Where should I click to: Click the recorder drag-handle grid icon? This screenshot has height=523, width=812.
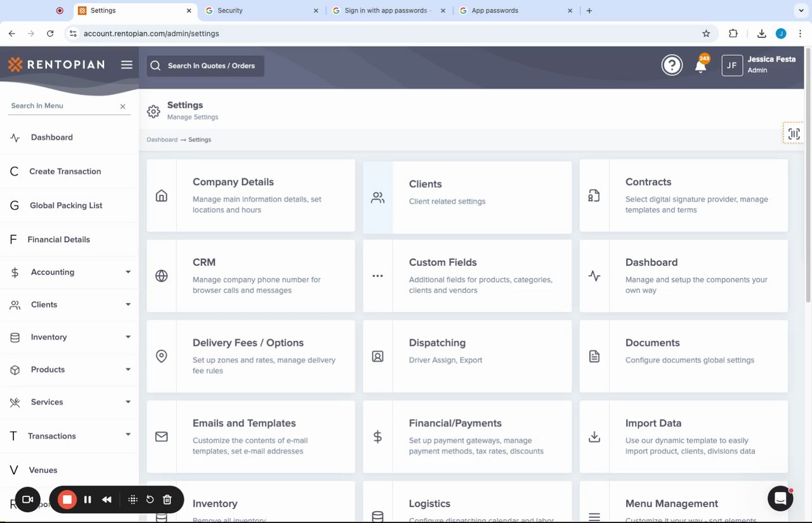[133, 500]
